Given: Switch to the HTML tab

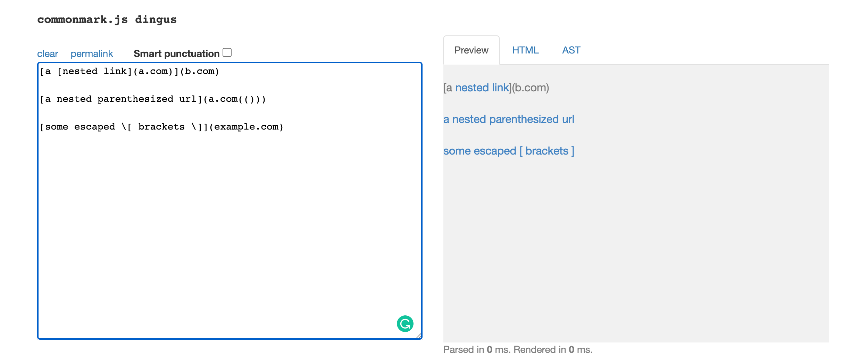Looking at the screenshot, I should [x=525, y=50].
